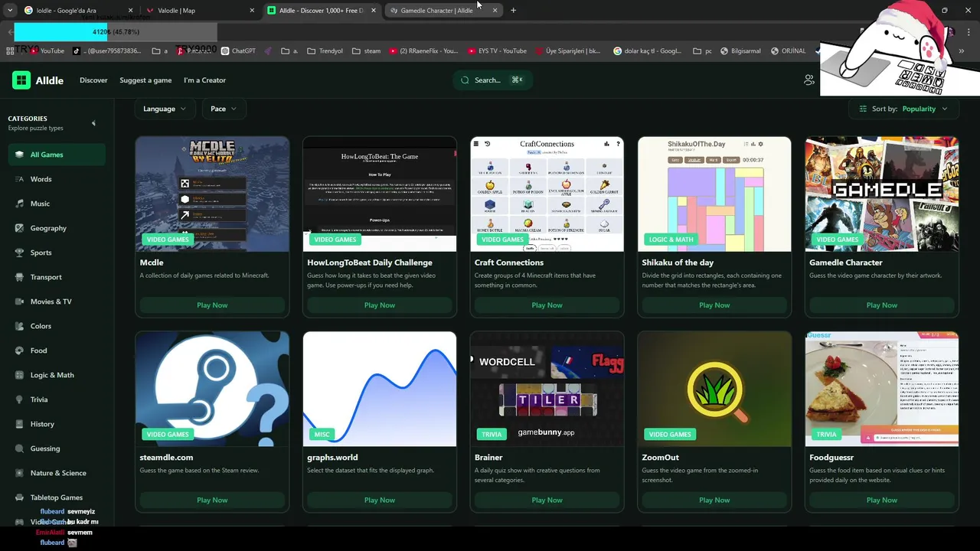Click Play Now under Brainer
This screenshot has width=980, height=551.
[x=547, y=500]
